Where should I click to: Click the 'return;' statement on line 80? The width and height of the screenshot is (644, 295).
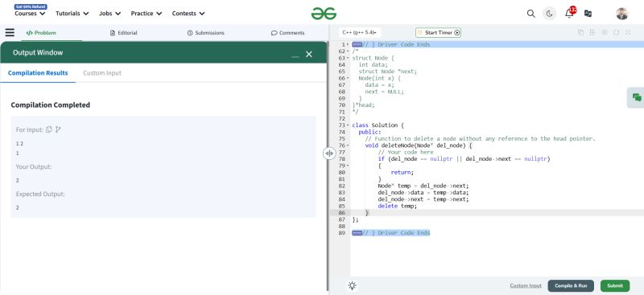[x=402, y=172]
